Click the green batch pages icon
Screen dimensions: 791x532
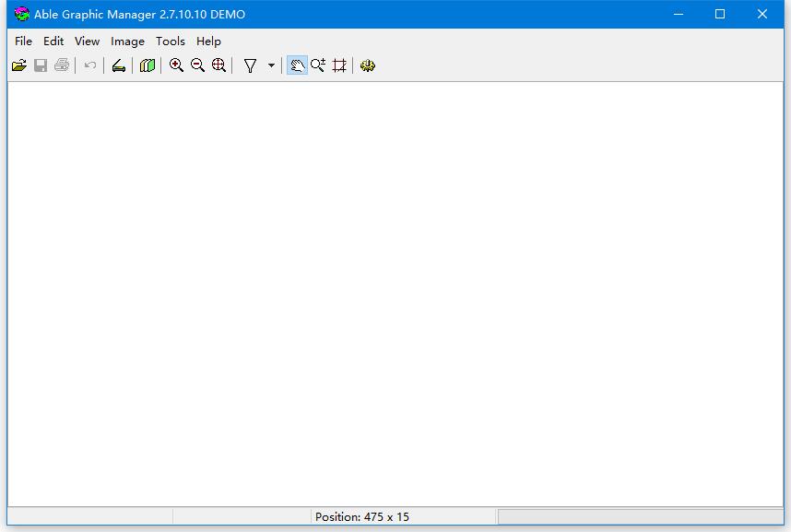click(x=148, y=65)
